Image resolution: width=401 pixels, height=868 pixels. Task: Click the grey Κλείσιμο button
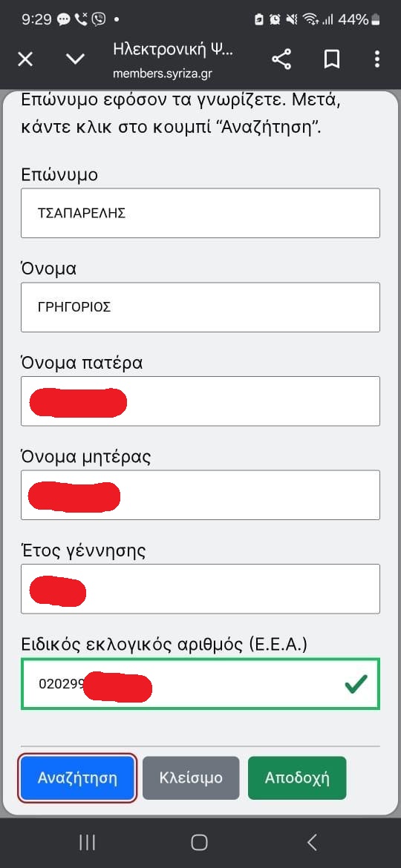pos(191,777)
